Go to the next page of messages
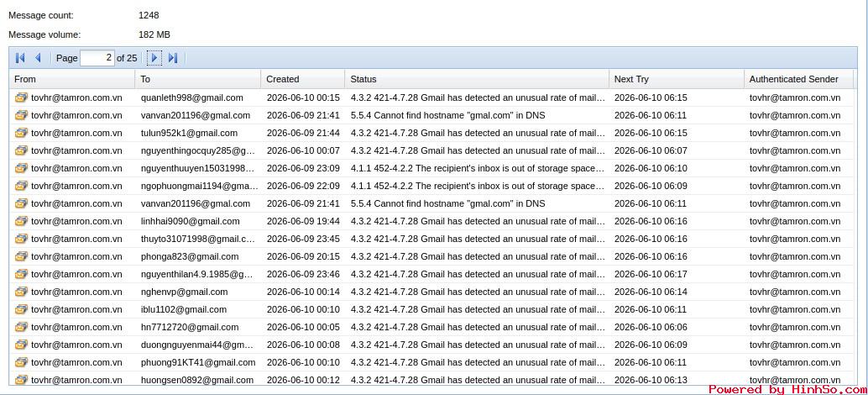The height and width of the screenshot is (395, 868). (x=154, y=58)
